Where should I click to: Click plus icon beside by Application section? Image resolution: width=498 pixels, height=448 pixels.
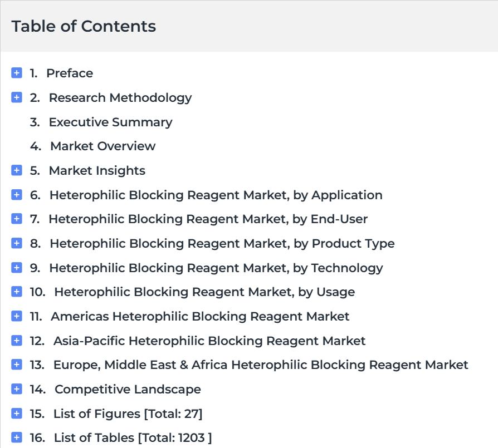tap(17, 195)
